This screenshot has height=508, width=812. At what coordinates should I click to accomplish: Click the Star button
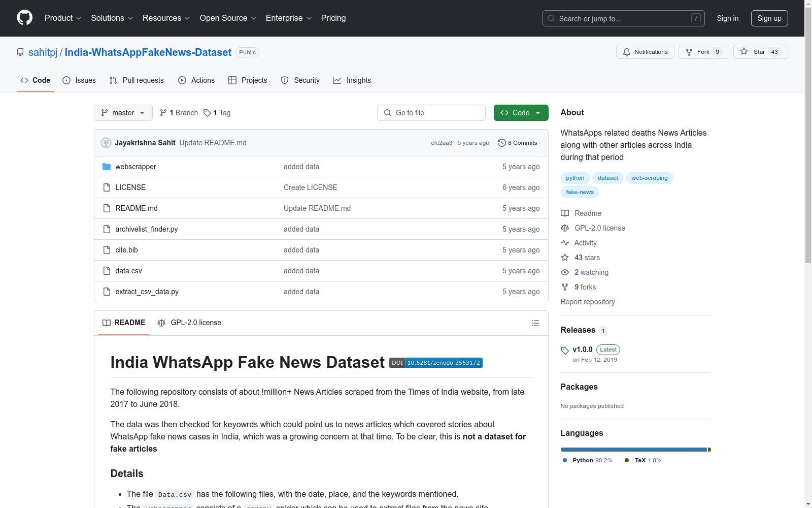coord(760,52)
